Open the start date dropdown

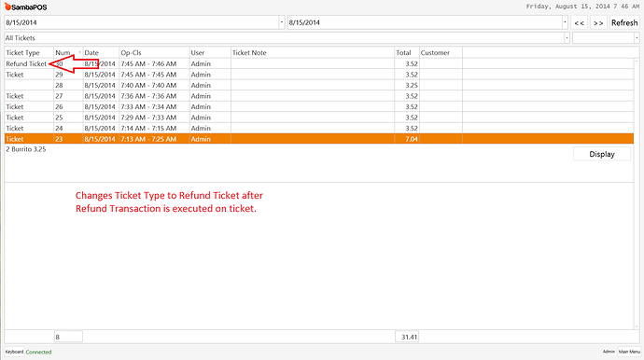pyautogui.click(x=282, y=22)
